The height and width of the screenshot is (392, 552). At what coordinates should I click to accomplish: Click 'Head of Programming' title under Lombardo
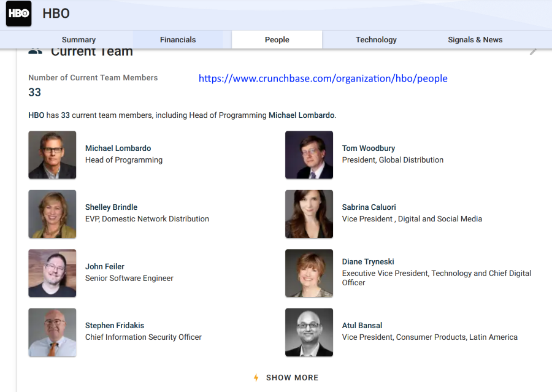click(124, 160)
